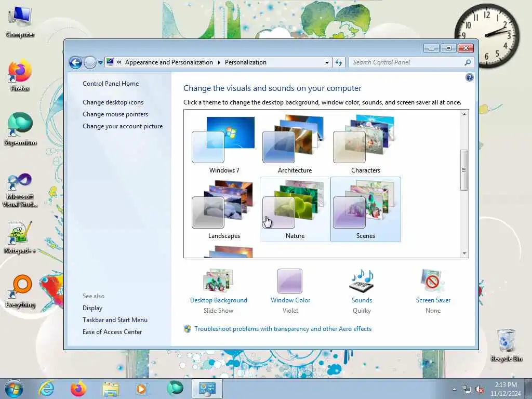This screenshot has width=532, height=399.
Task: Open Change desktop icons
Action: click(x=113, y=102)
